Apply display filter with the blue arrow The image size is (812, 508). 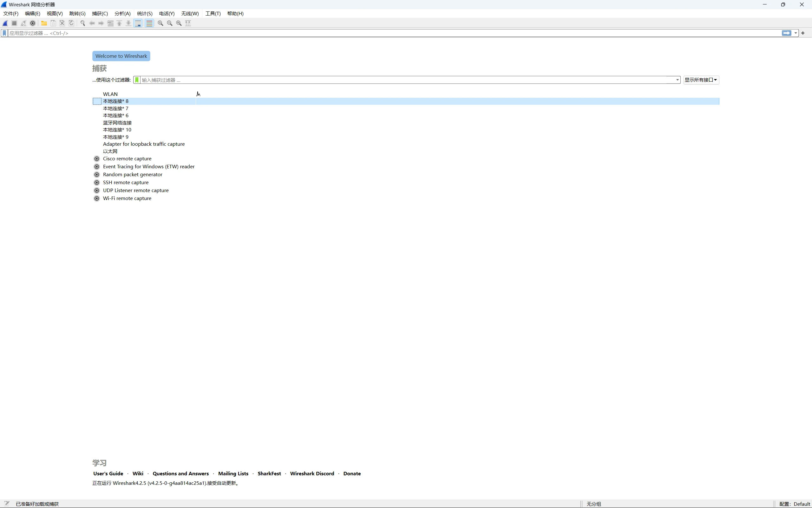pos(787,33)
